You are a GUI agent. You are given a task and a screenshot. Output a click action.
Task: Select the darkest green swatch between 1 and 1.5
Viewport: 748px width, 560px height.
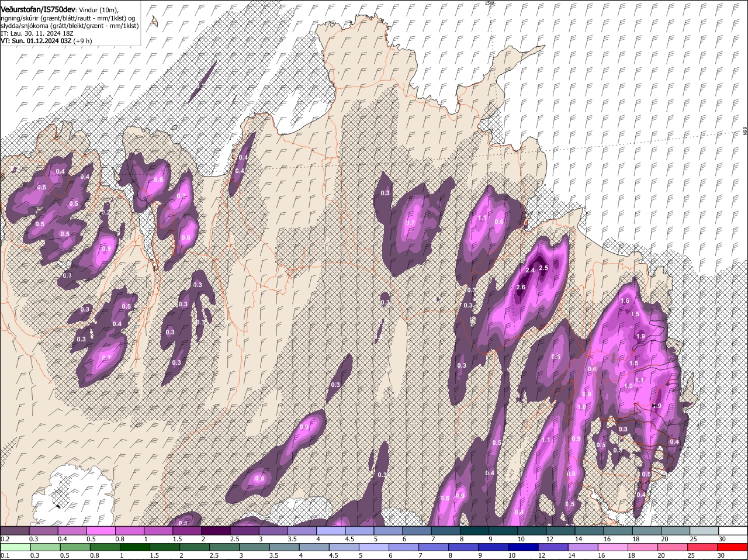[135, 547]
